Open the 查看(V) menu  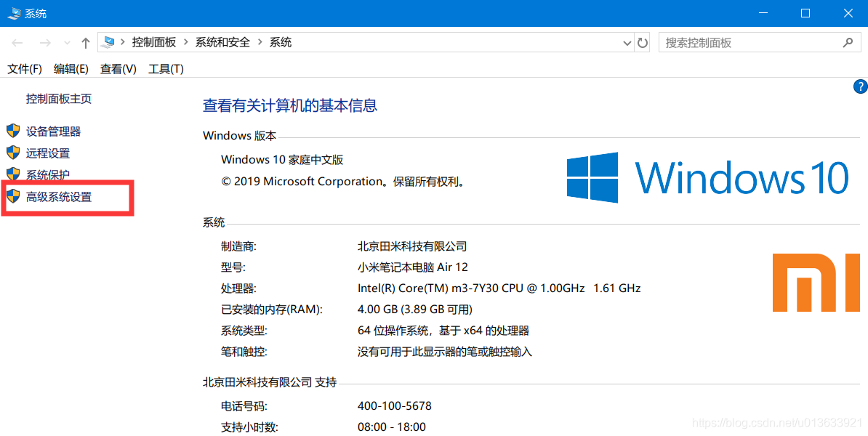118,69
